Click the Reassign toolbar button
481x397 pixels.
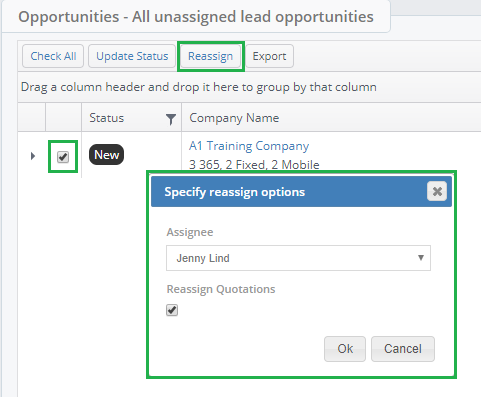click(x=211, y=56)
